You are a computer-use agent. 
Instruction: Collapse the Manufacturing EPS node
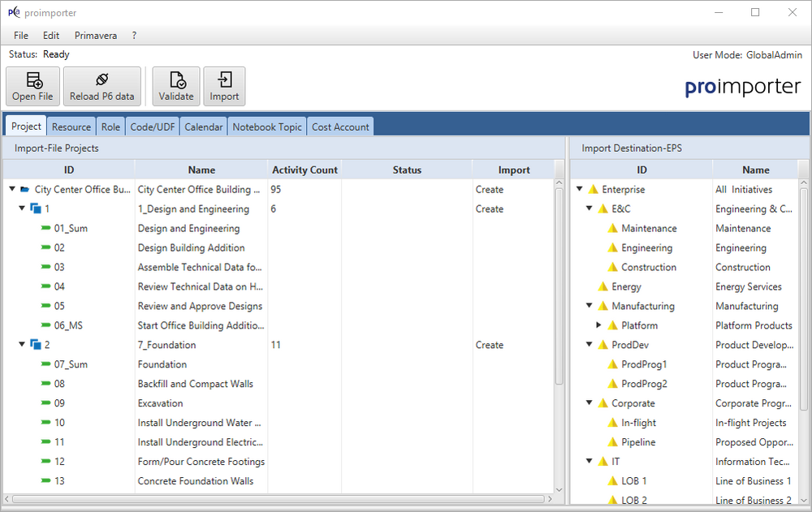point(590,307)
